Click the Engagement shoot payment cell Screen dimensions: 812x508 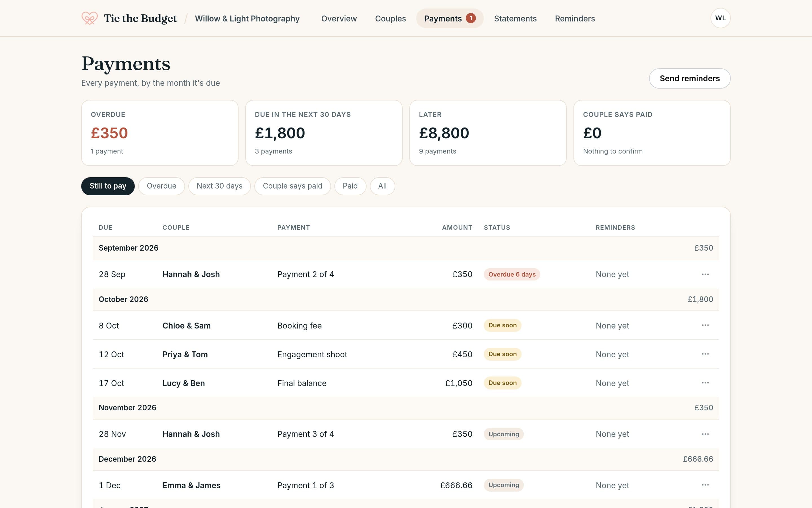(x=312, y=354)
